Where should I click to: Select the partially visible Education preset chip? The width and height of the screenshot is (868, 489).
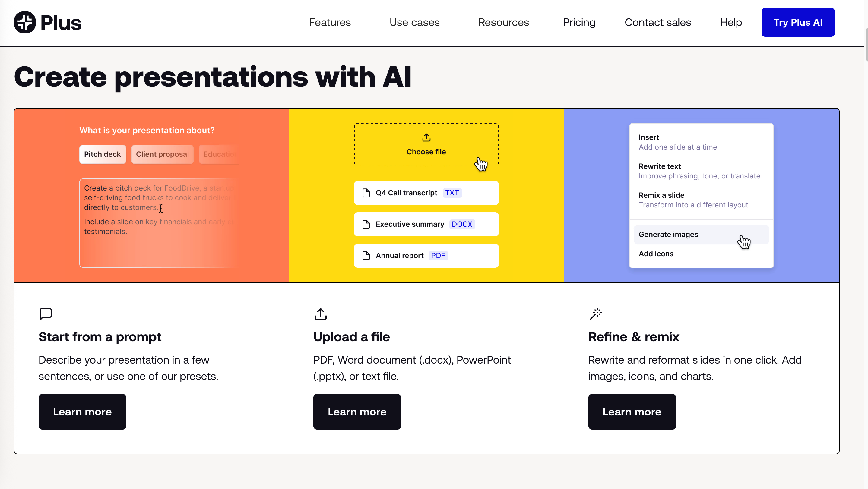219,154
